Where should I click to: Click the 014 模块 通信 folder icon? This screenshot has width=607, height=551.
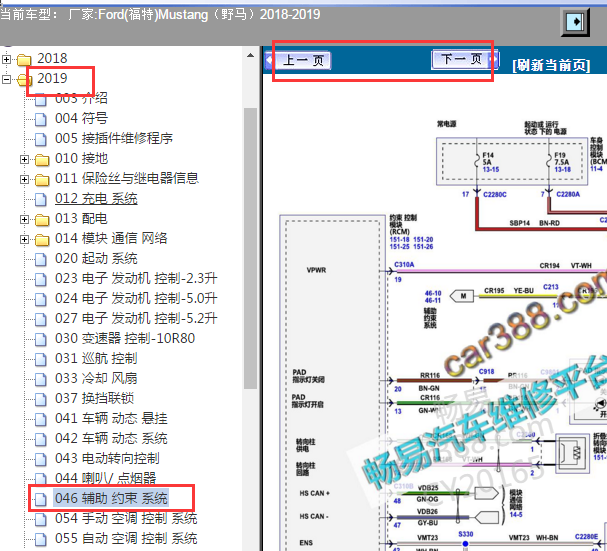[42, 240]
